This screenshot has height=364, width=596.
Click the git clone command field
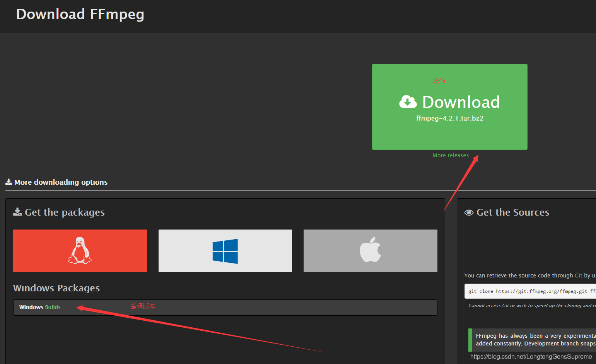click(530, 291)
